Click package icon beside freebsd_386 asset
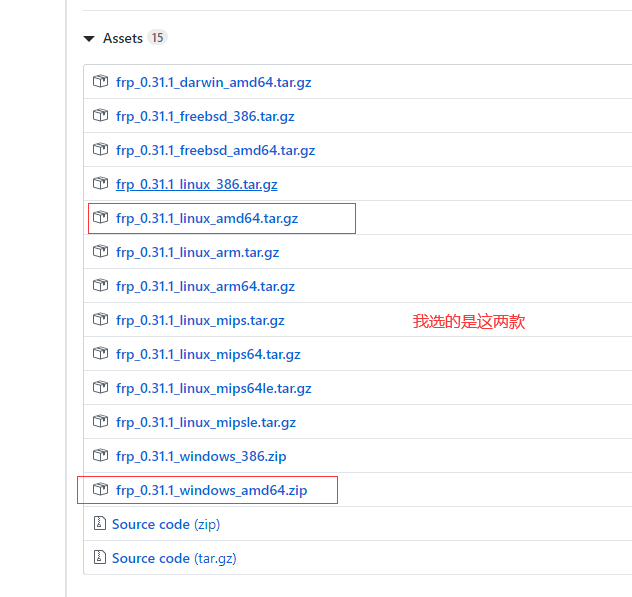The image size is (632, 597). (100, 115)
